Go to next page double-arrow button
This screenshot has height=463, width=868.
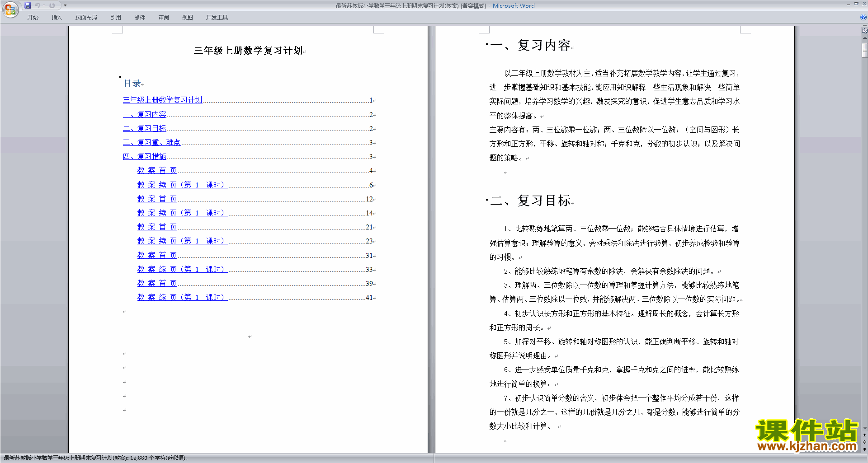pyautogui.click(x=864, y=449)
